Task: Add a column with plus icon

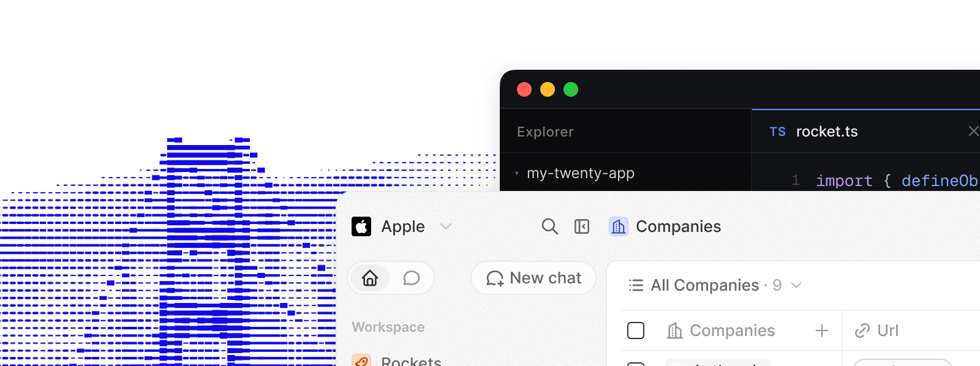Action: (x=822, y=331)
